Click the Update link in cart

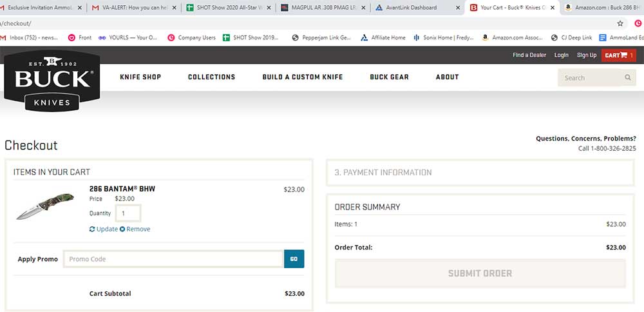tap(104, 229)
